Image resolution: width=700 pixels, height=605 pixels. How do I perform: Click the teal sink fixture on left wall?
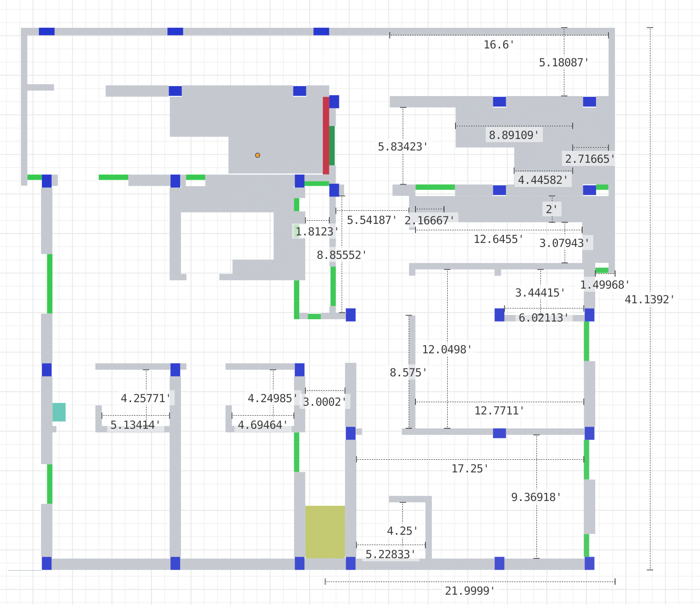(59, 411)
